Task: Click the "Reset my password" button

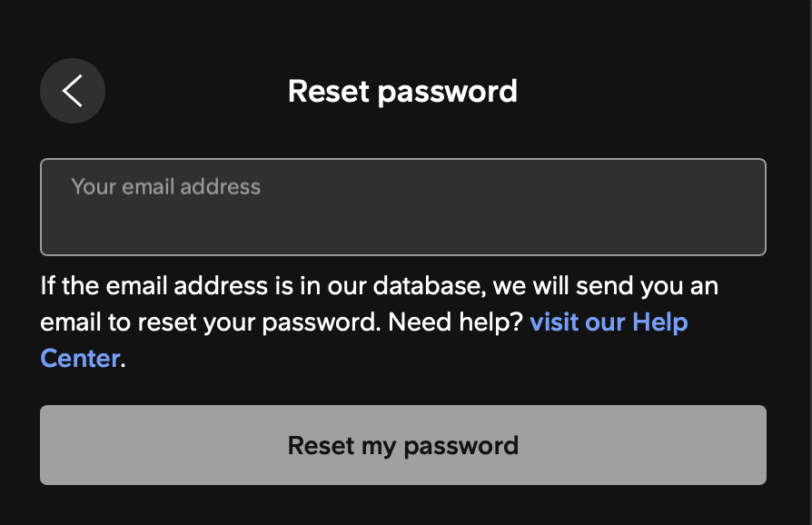Action: [x=402, y=445]
